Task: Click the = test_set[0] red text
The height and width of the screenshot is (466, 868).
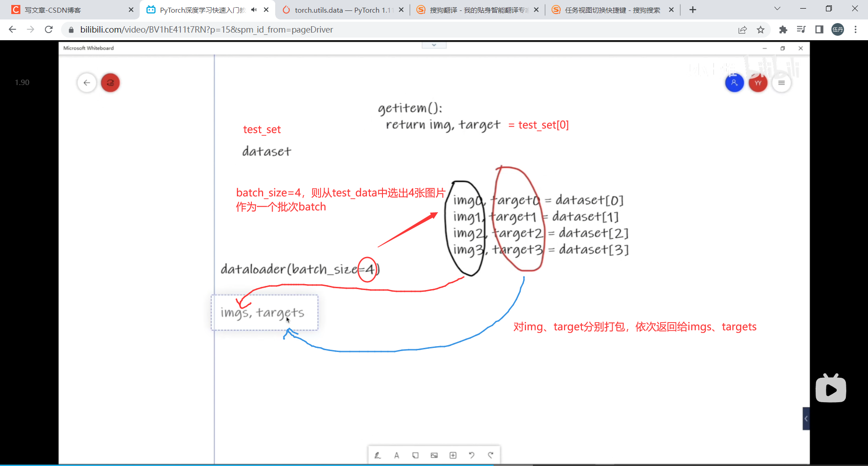Action: [538, 125]
